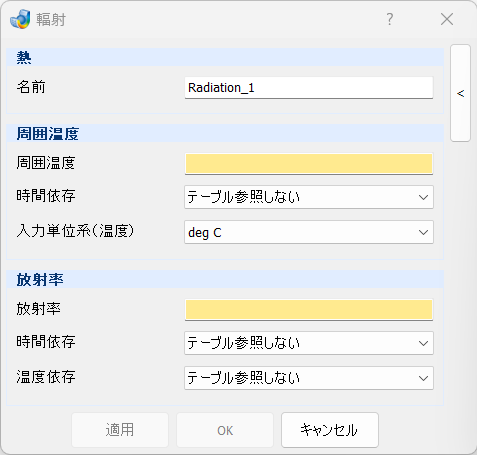Open the 入力単位系(温度) deg C dropdown
The height and width of the screenshot is (455, 477).
tap(309, 232)
